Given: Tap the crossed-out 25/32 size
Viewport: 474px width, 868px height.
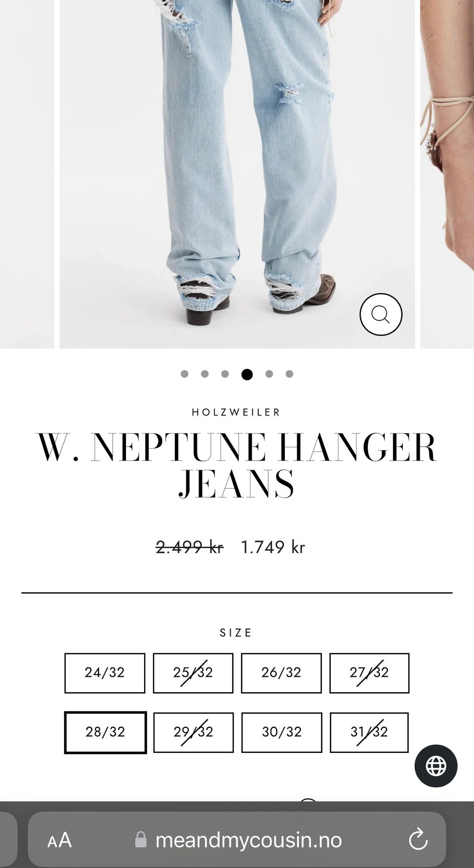Looking at the screenshot, I should (x=193, y=673).
